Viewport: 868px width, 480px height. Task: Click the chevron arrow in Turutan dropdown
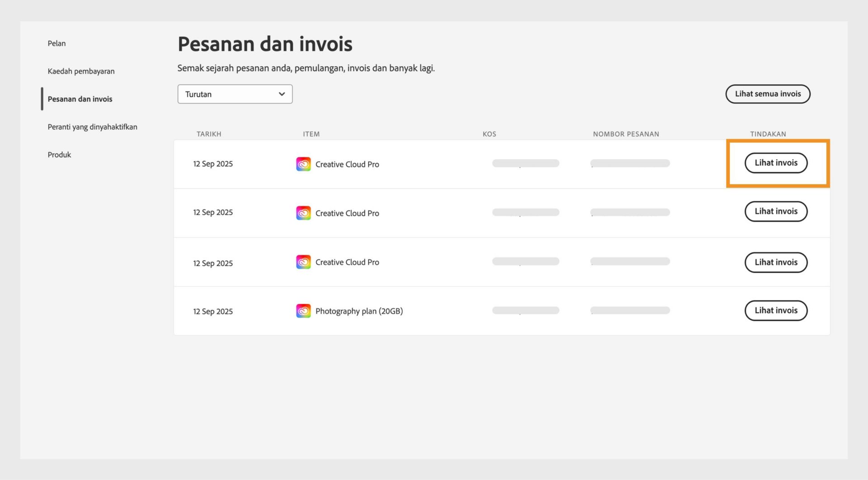[x=282, y=94]
